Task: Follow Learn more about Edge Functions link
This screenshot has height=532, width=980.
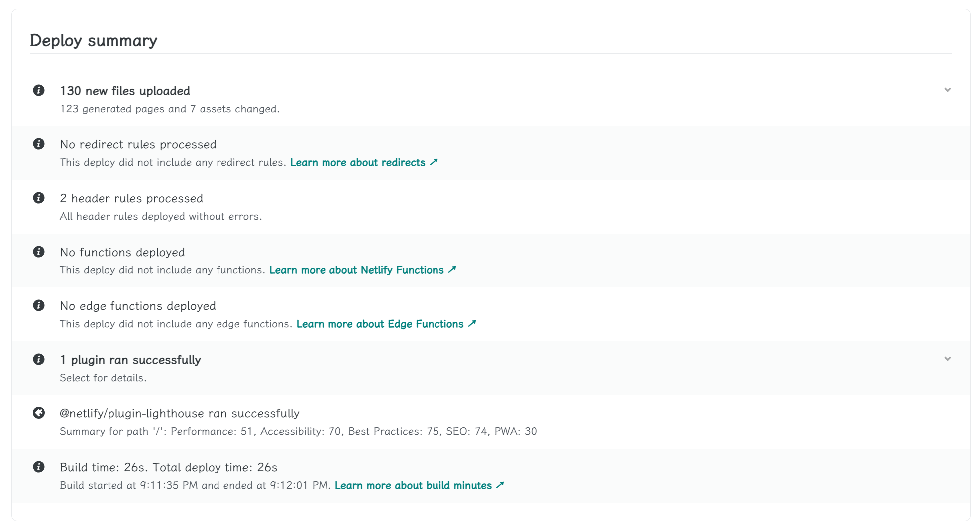Action: 386,324
